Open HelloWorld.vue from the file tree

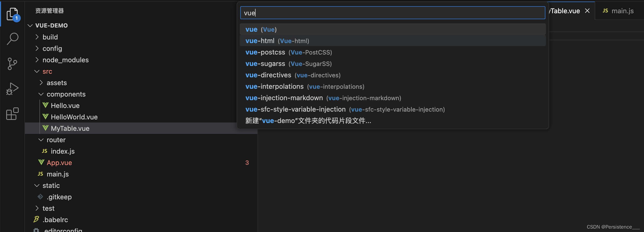pyautogui.click(x=74, y=117)
